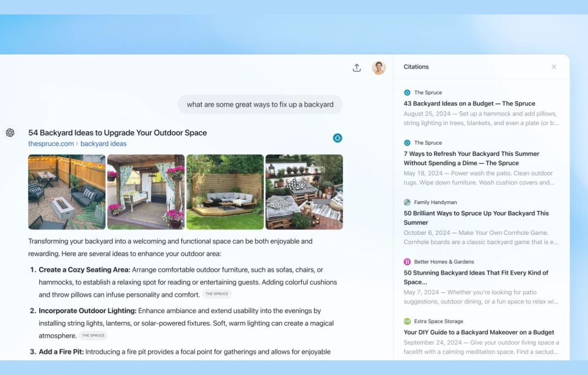Open the user profile avatar
This screenshot has height=375, width=588.
379,68
